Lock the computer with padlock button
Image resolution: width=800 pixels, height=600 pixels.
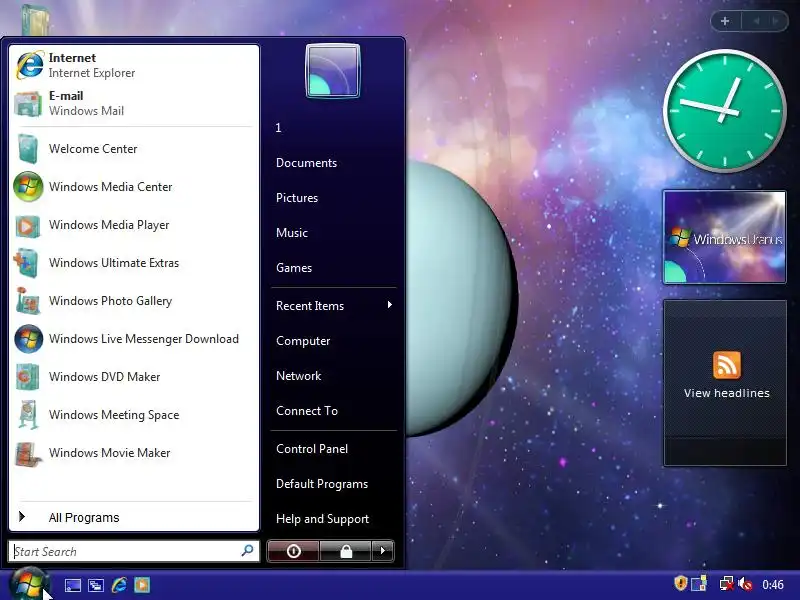click(x=346, y=551)
